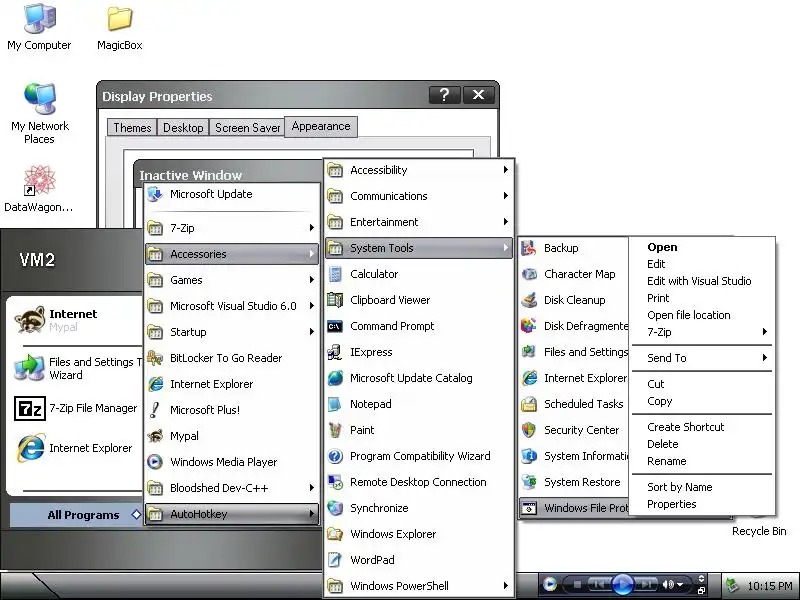800x600 pixels.
Task: Click Microsoft Update in All Programs
Action: [232, 194]
